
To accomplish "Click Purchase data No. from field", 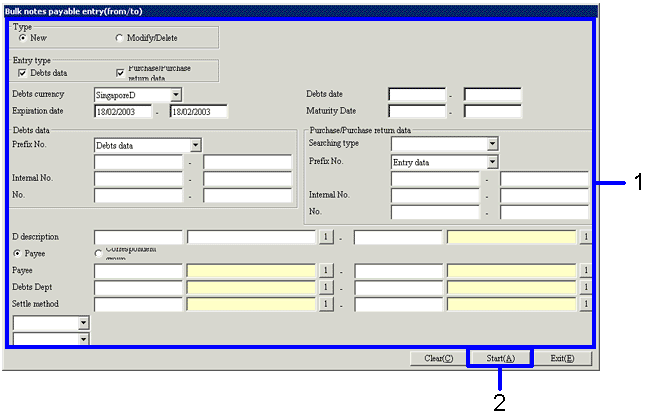I will click(436, 213).
